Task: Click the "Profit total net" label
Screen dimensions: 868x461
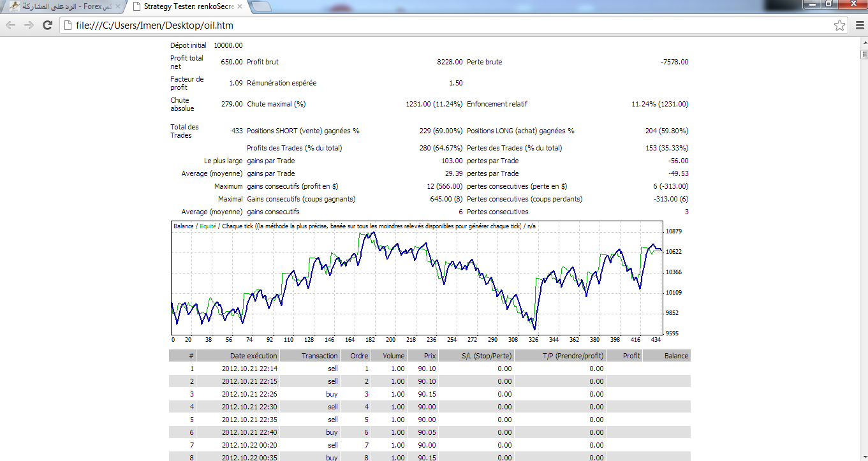Action: pos(187,62)
